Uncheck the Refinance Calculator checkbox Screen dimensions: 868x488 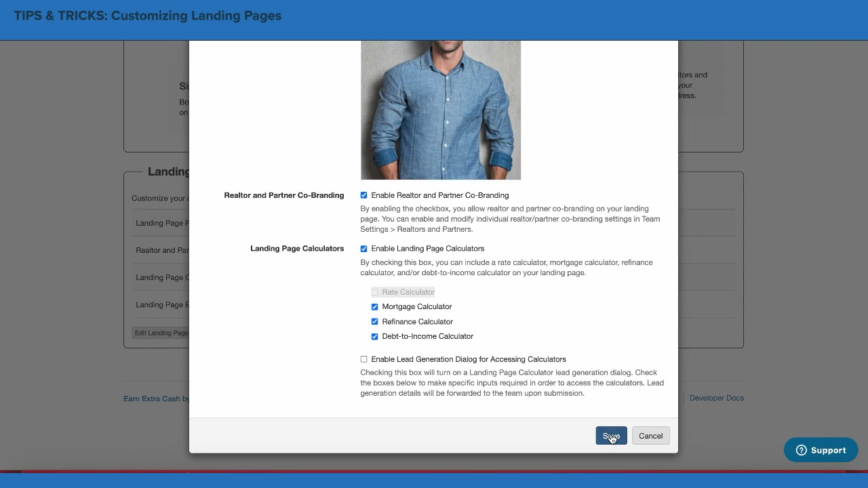click(374, 322)
